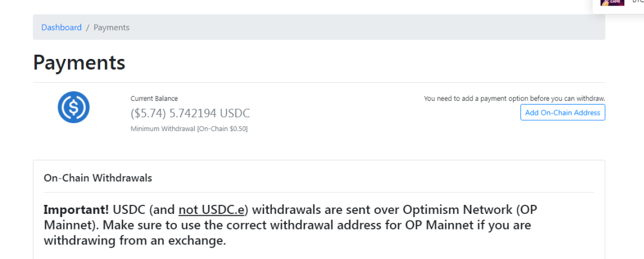Click the gray breadcrumb navigation bar
This screenshot has width=644, height=259.
click(319, 27)
